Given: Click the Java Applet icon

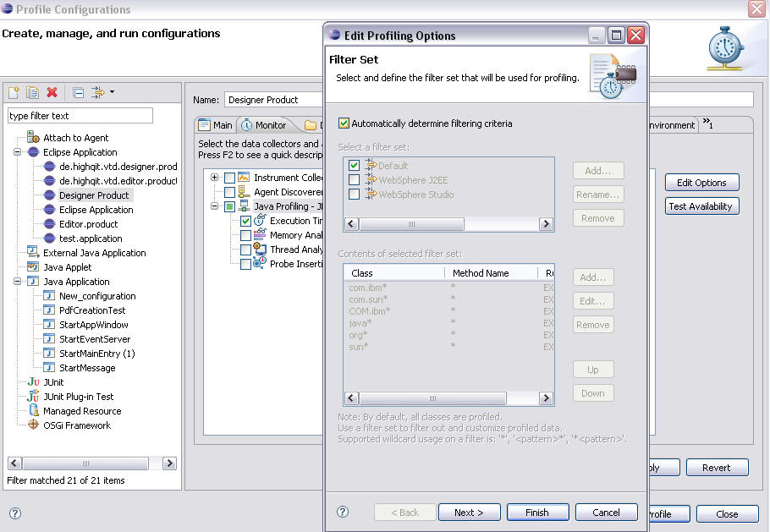Looking at the screenshot, I should coord(33,267).
